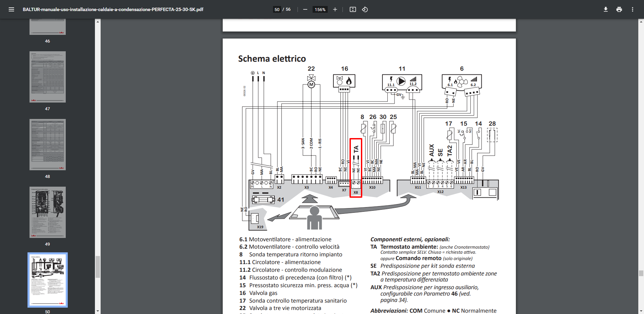Screen dimensions: 644x314
Task: Click the X10 connector label in diagram
Action: click(x=372, y=187)
